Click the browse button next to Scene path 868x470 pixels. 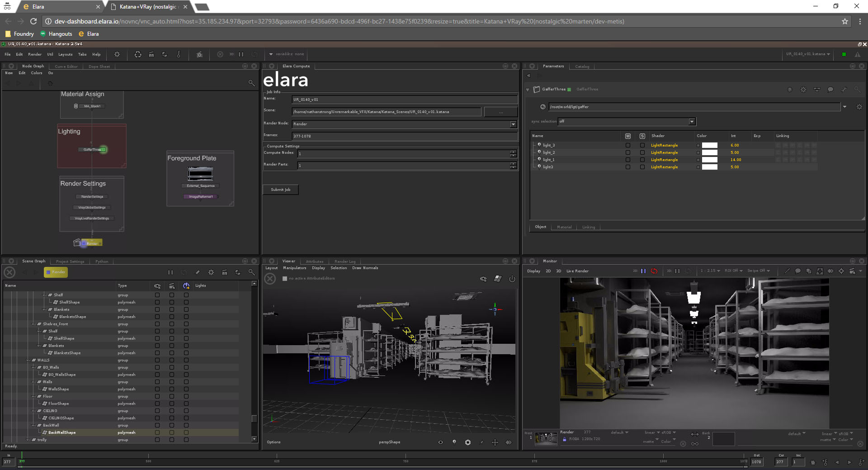tap(500, 112)
